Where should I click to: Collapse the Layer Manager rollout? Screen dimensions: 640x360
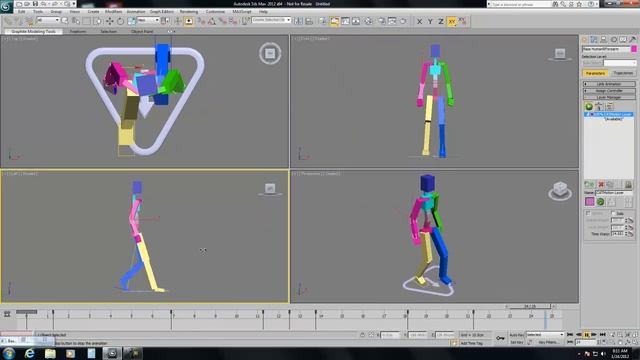[x=609, y=97]
